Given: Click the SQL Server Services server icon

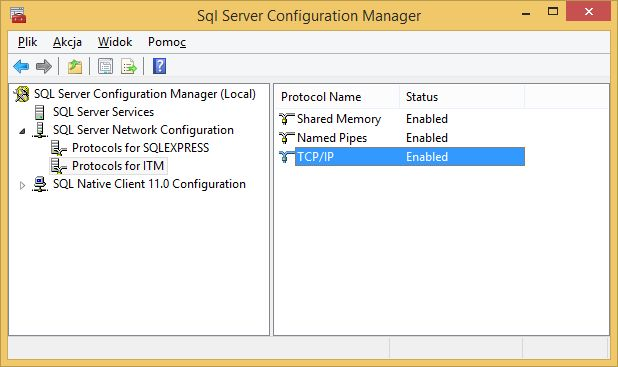Looking at the screenshot, I should 39,112.
